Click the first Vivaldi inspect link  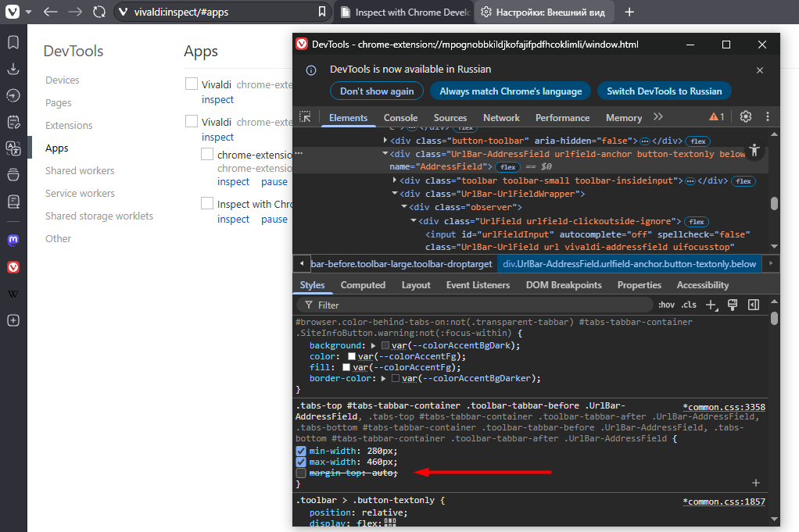pos(217,100)
